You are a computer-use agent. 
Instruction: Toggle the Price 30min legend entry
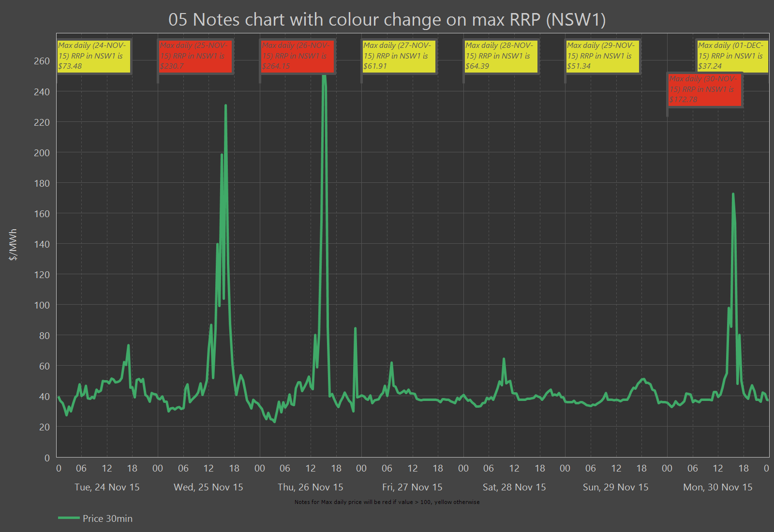coord(107,518)
